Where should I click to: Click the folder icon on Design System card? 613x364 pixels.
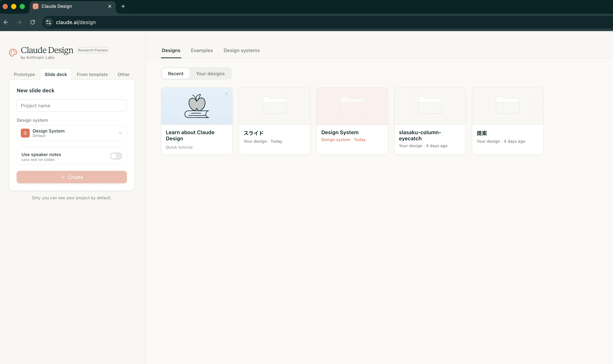[352, 105]
